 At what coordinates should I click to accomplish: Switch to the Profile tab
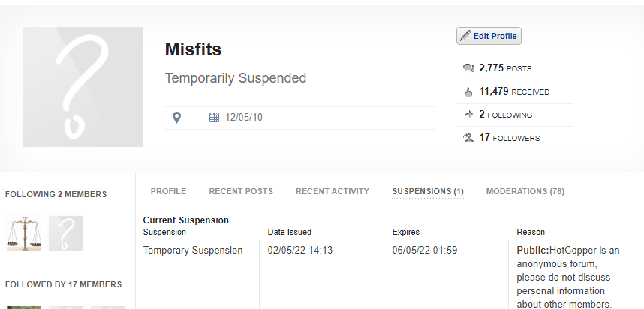[168, 192]
